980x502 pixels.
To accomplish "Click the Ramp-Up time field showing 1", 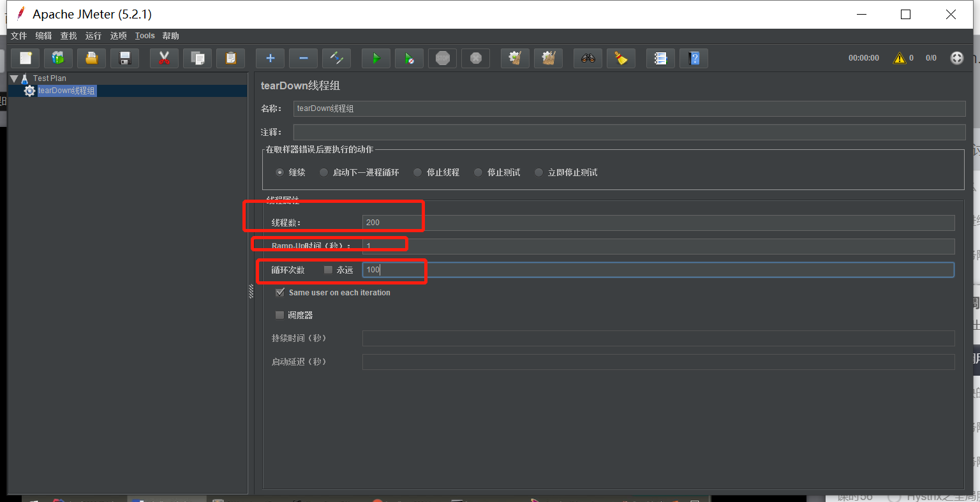I will click(658, 246).
